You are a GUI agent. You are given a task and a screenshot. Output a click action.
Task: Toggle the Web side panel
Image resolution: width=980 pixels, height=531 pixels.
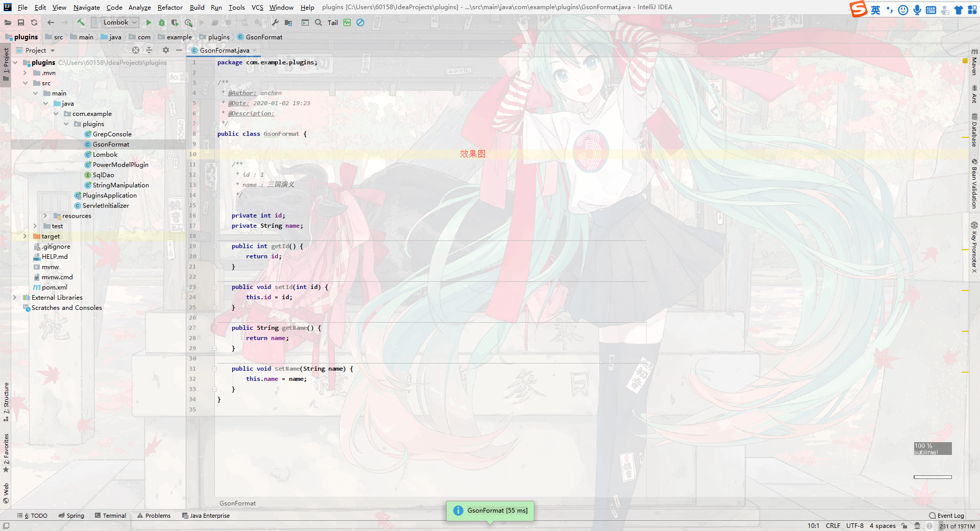click(6, 493)
